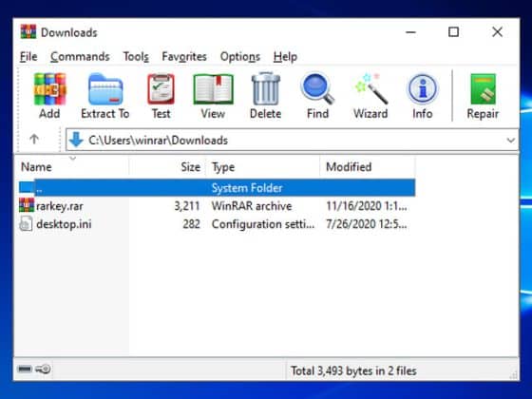Click the C:\Users\winrar\Downloads path field

tap(292, 140)
